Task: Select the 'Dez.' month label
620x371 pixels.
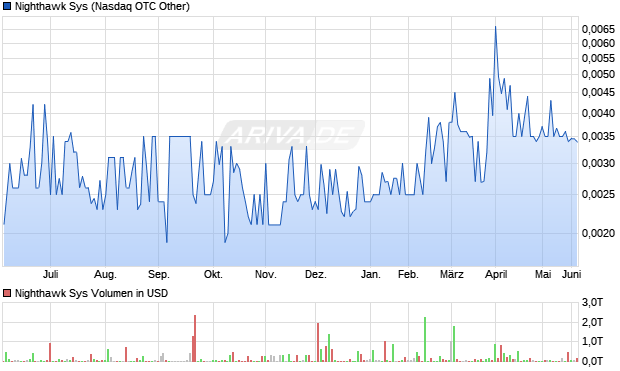Action: pyautogui.click(x=316, y=274)
